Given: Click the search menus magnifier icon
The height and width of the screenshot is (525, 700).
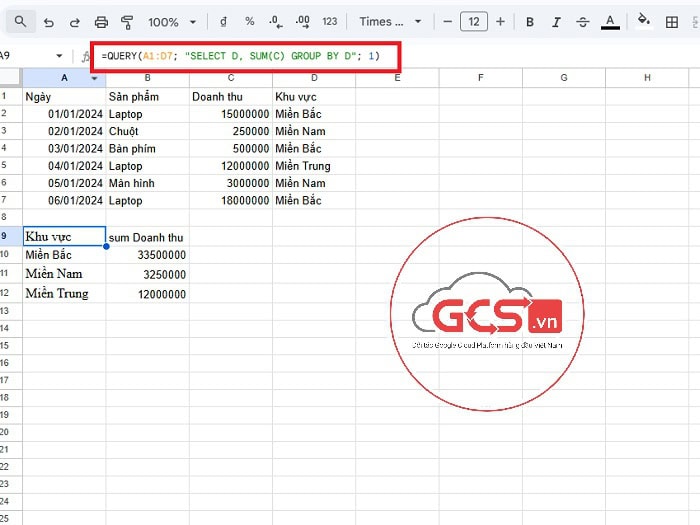Looking at the screenshot, I should point(21,21).
